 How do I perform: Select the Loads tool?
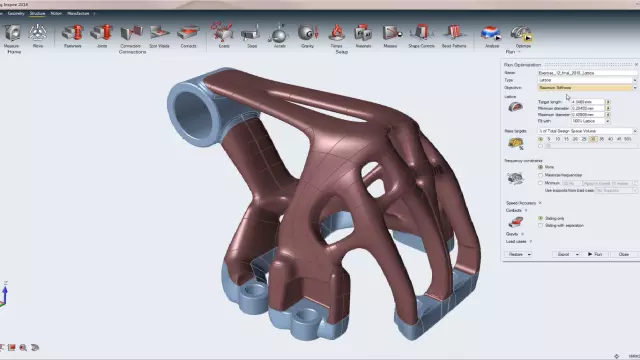pyautogui.click(x=222, y=33)
